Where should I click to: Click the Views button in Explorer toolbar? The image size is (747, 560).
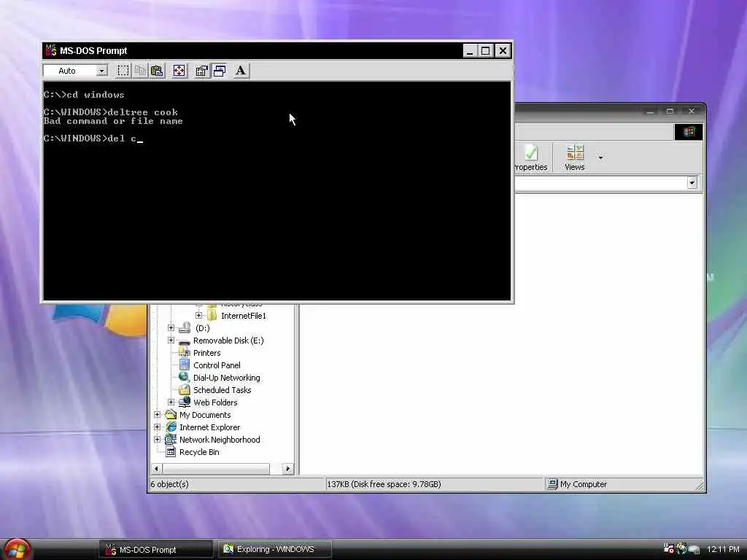pyautogui.click(x=575, y=158)
